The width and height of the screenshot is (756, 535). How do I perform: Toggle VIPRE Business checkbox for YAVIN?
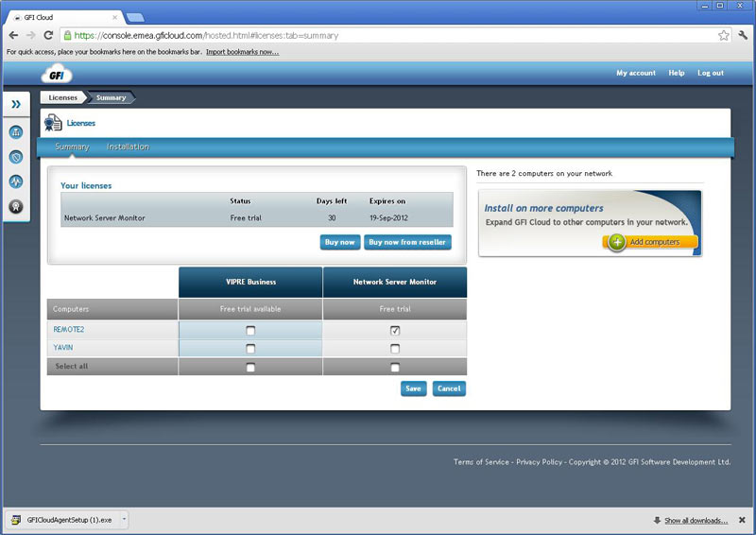(x=250, y=348)
